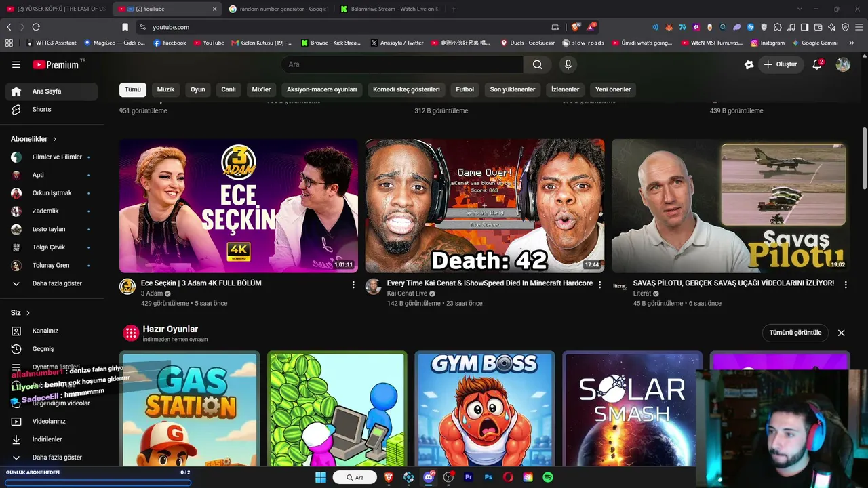Viewport: 868px width, 488px height.
Task: Open the Death: 42 Minecraft video thumbnail
Action: 485,206
